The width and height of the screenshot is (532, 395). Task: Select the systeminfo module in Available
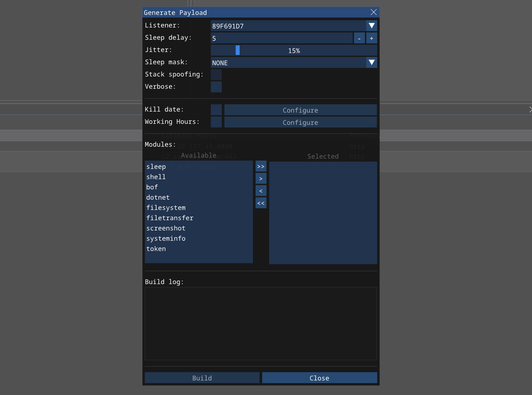[x=166, y=238]
